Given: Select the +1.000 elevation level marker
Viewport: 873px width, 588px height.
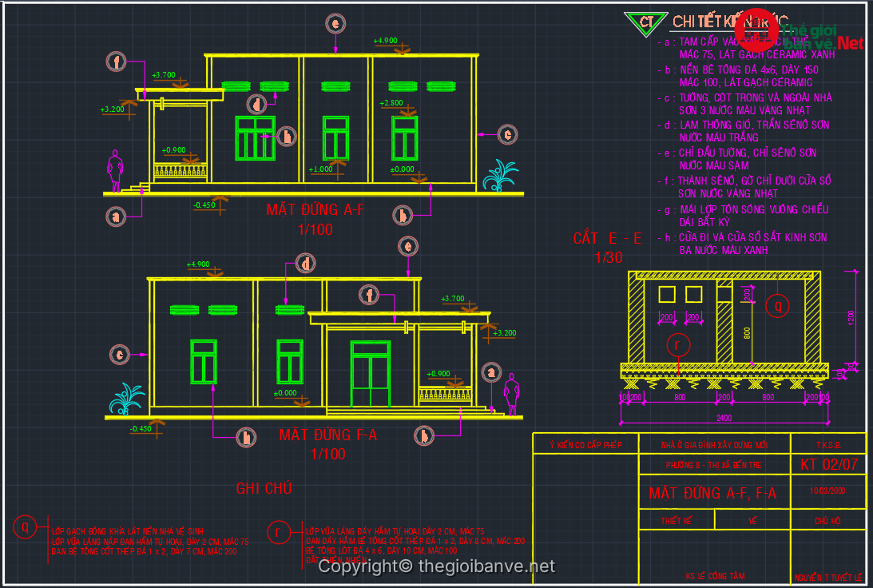Looking at the screenshot, I should (x=321, y=169).
